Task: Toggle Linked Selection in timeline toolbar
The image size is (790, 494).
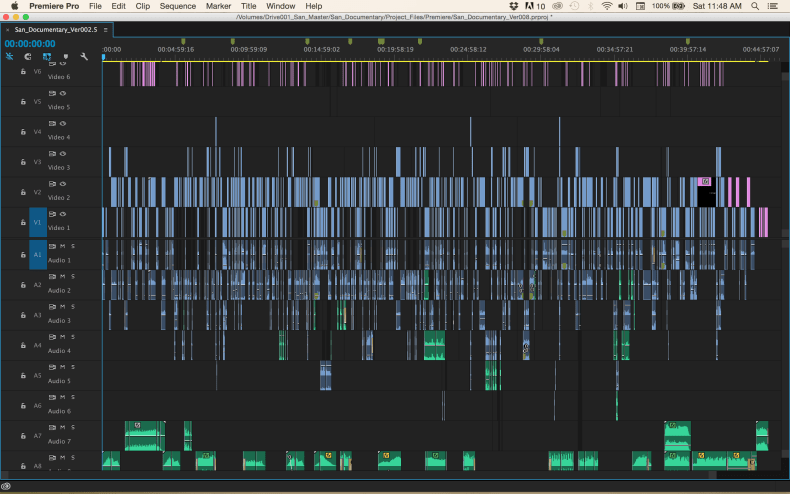Action: pyautogui.click(x=47, y=57)
